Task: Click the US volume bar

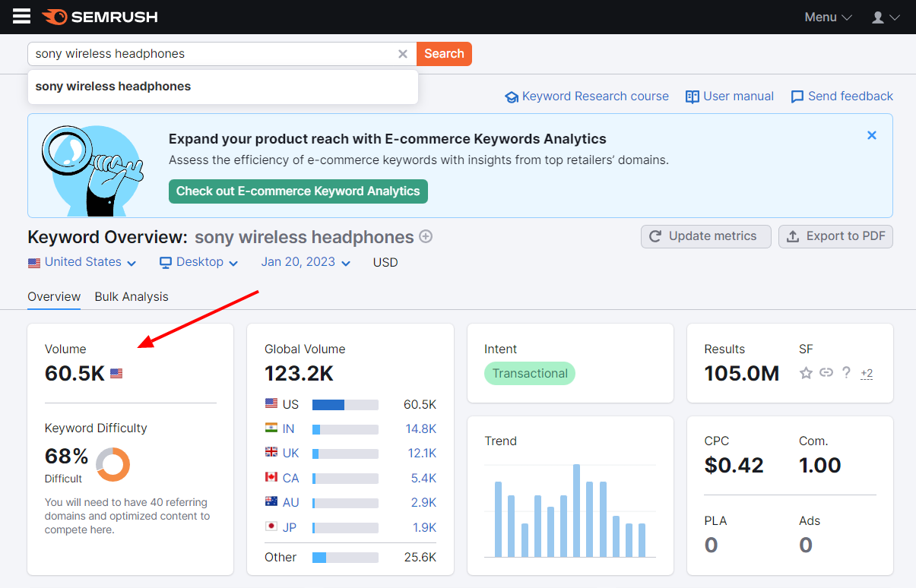Action: click(x=345, y=405)
